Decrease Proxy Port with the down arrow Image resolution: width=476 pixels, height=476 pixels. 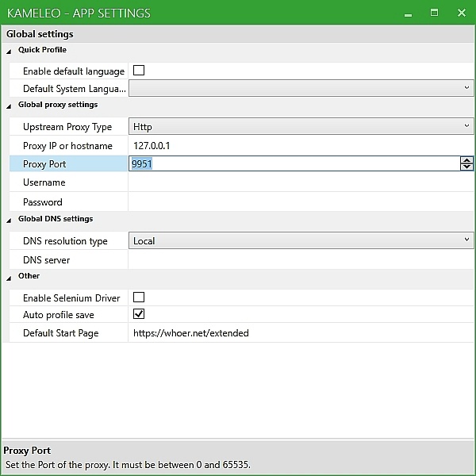(467, 167)
